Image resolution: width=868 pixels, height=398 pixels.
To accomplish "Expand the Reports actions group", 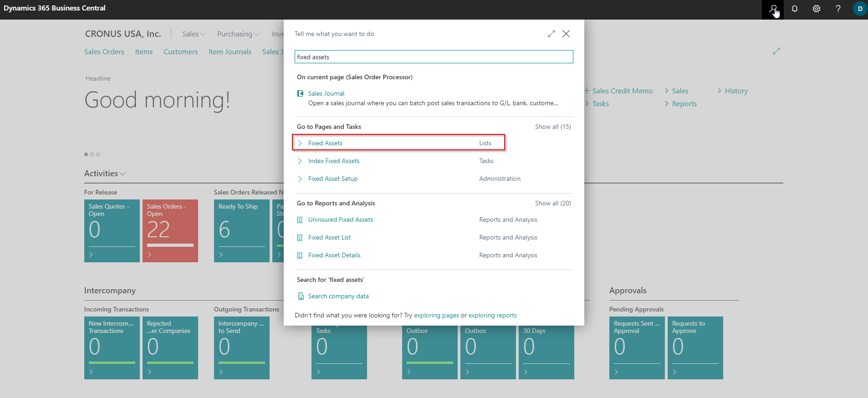I will (x=680, y=103).
